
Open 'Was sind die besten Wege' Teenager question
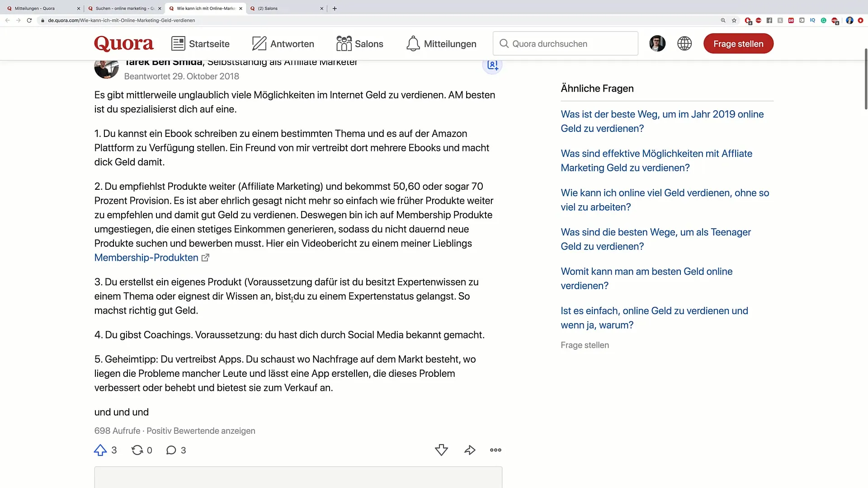[656, 239]
